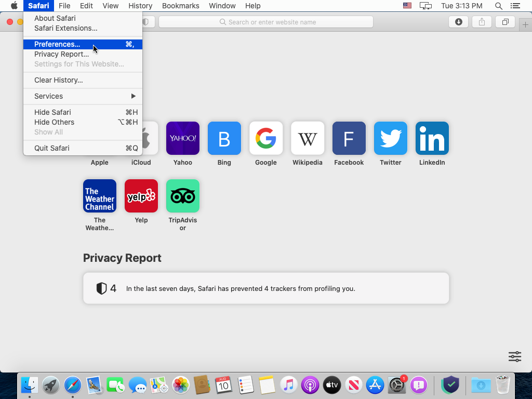Open Maps from the Dock
This screenshot has height=399, width=532.
click(x=159, y=385)
